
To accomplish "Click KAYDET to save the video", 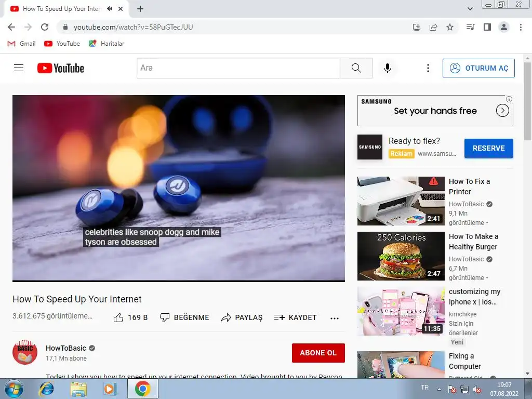I will click(x=295, y=317).
